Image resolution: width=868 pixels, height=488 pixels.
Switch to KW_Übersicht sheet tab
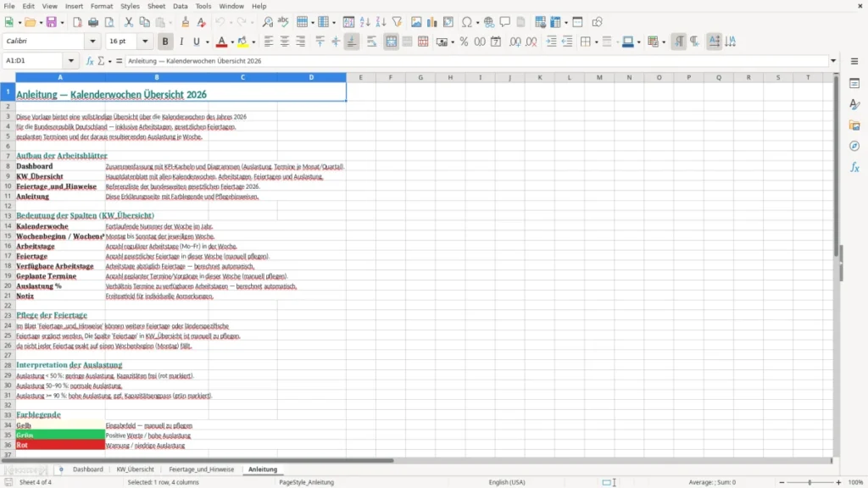[x=135, y=469]
